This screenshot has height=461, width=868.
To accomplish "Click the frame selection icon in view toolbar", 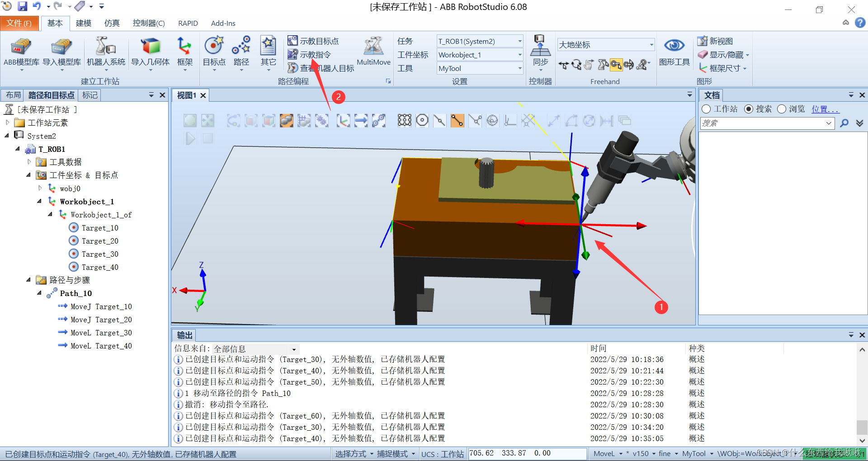I will pos(343,120).
